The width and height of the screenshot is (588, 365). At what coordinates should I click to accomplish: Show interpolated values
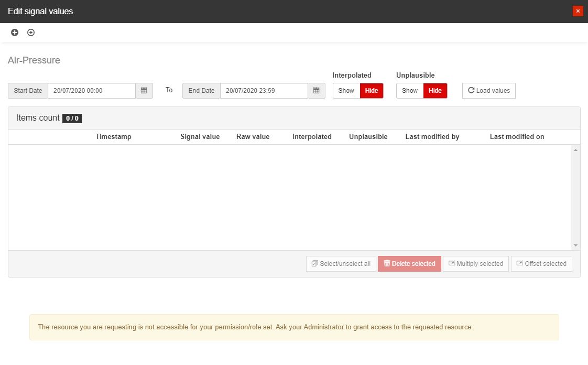[x=346, y=91]
